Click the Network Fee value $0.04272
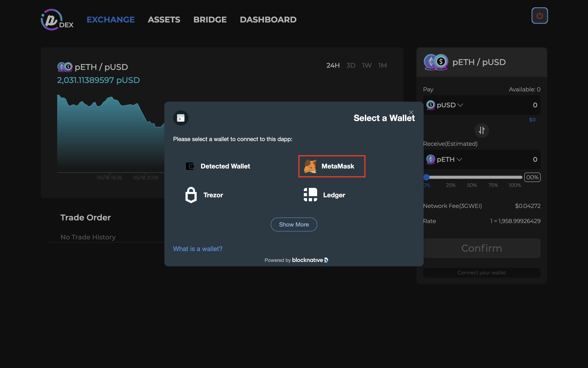588x368 pixels. pyautogui.click(x=528, y=206)
